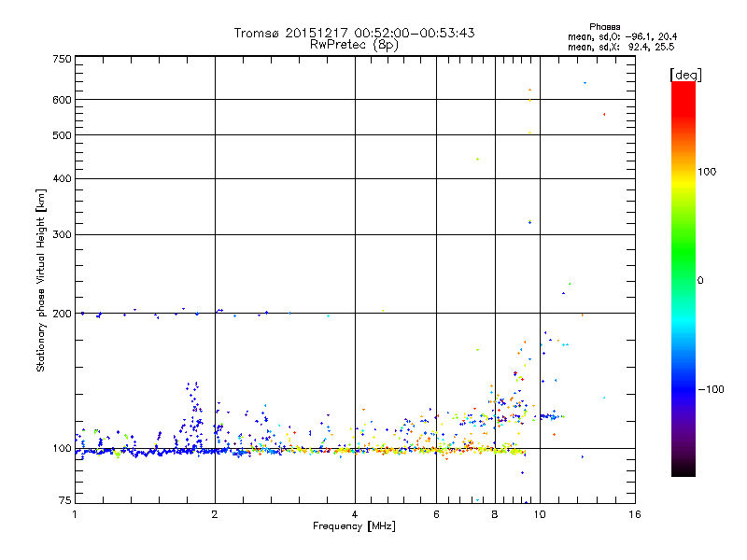Screen dimensions: 747x560
Task: Click the "mean, sd,O: -96.1, 20.4" line
Action: [622, 36]
